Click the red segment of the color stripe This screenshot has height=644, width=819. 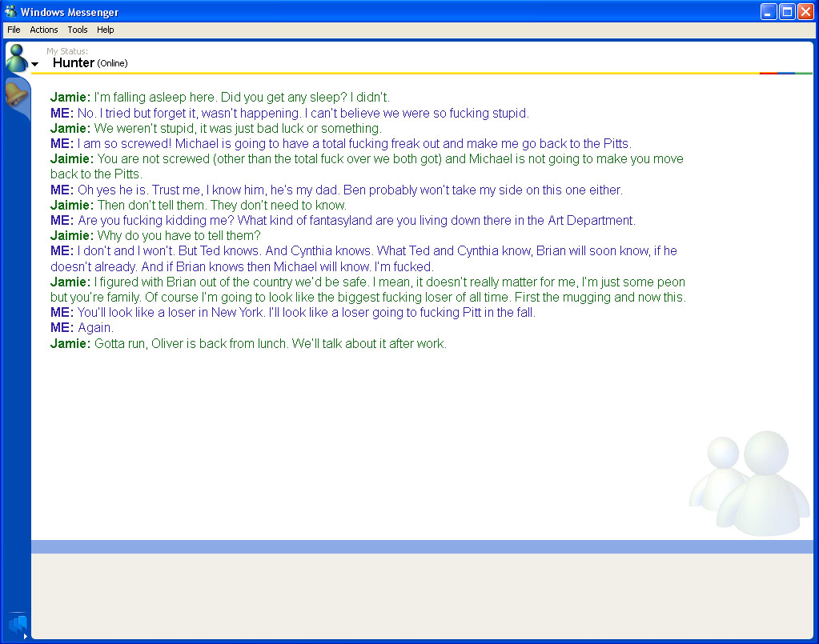(x=768, y=73)
